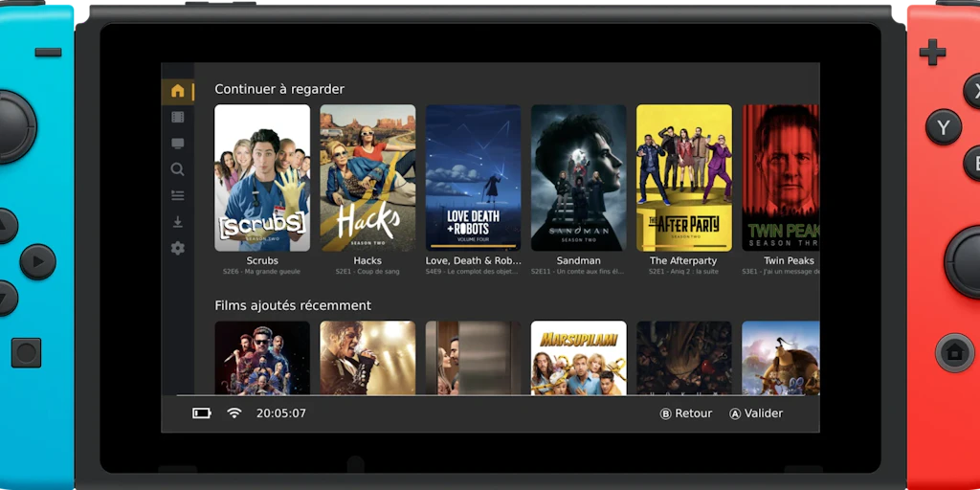The height and width of the screenshot is (490, 980).
Task: Click the 'Sandman' title under its poster
Action: click(x=579, y=260)
